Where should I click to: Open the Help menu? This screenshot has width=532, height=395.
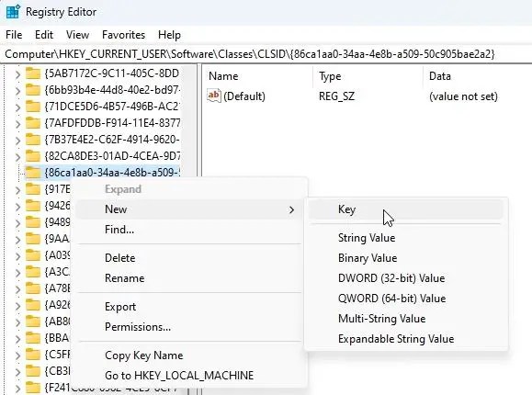click(169, 35)
